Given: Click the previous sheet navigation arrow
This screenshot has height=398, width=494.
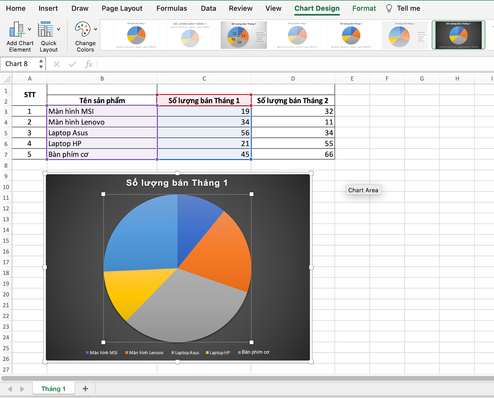Looking at the screenshot, I should (x=10, y=389).
